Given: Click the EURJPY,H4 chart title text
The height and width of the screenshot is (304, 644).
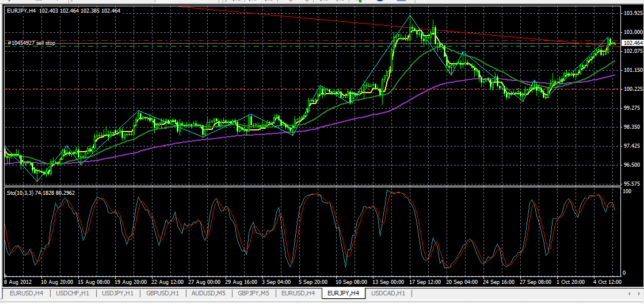Looking at the screenshot, I should click(x=22, y=10).
